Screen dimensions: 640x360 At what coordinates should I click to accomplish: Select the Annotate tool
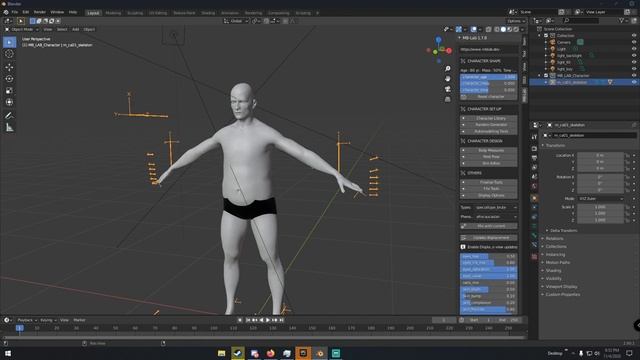(x=9, y=116)
